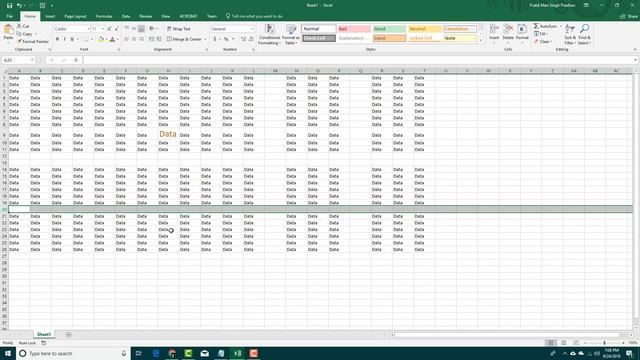
Task: Activate the Format Painter brush
Action: 33,42
